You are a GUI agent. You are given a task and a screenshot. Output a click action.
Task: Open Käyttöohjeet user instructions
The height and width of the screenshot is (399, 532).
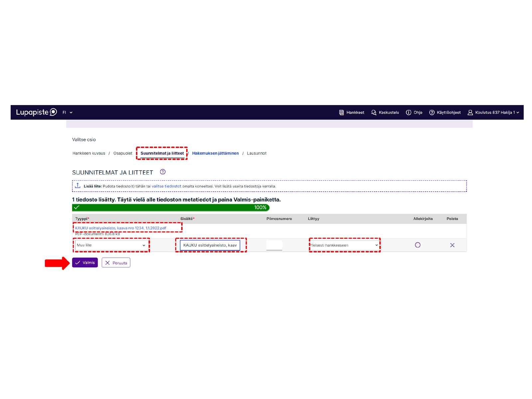[x=445, y=112]
